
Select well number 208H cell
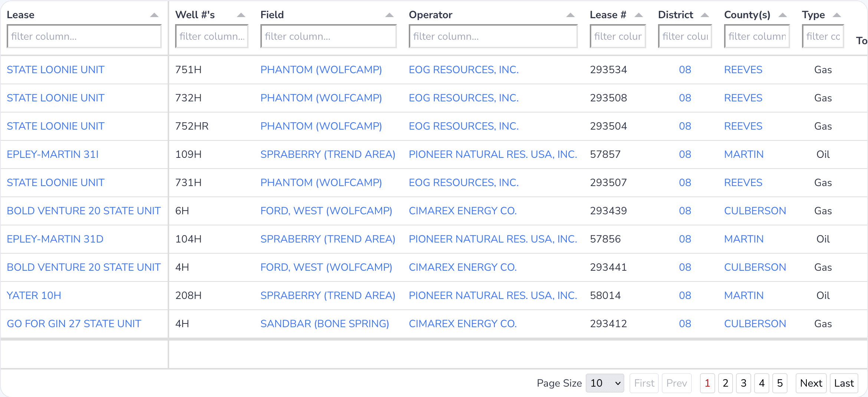[x=188, y=295]
